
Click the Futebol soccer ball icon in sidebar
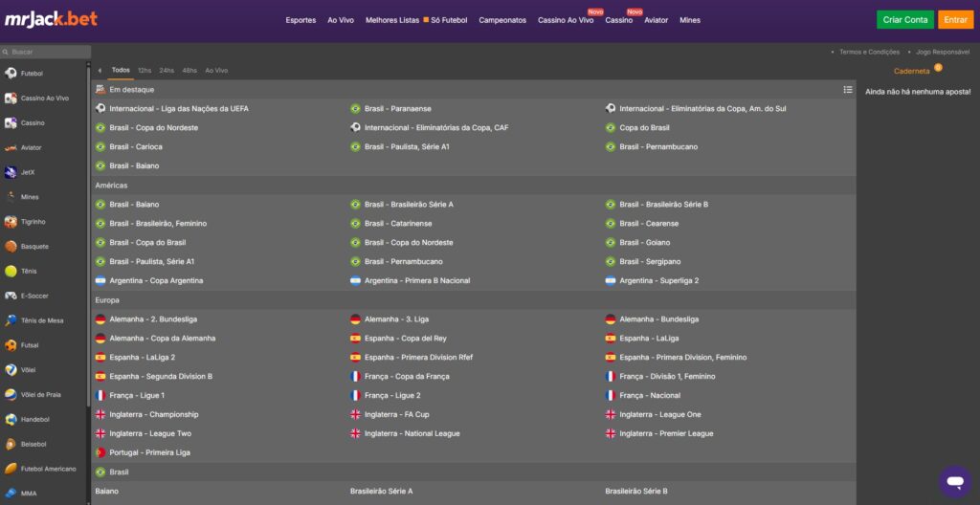(x=11, y=73)
